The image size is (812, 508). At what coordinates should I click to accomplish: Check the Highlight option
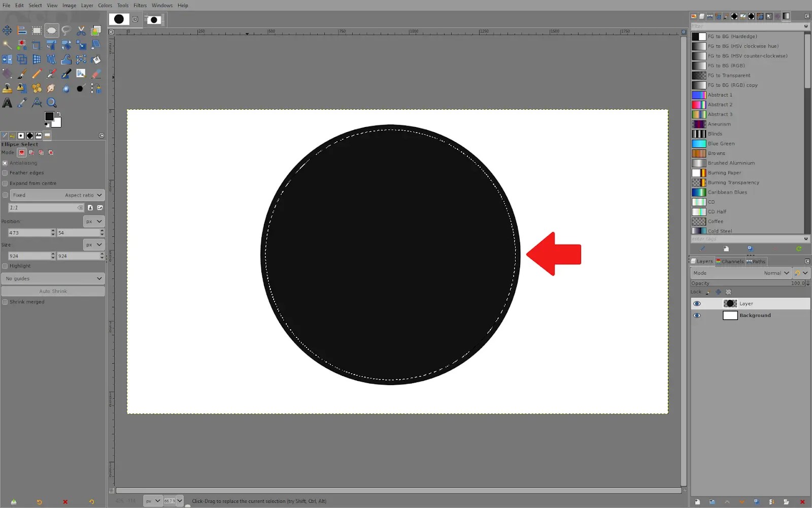pyautogui.click(x=5, y=266)
